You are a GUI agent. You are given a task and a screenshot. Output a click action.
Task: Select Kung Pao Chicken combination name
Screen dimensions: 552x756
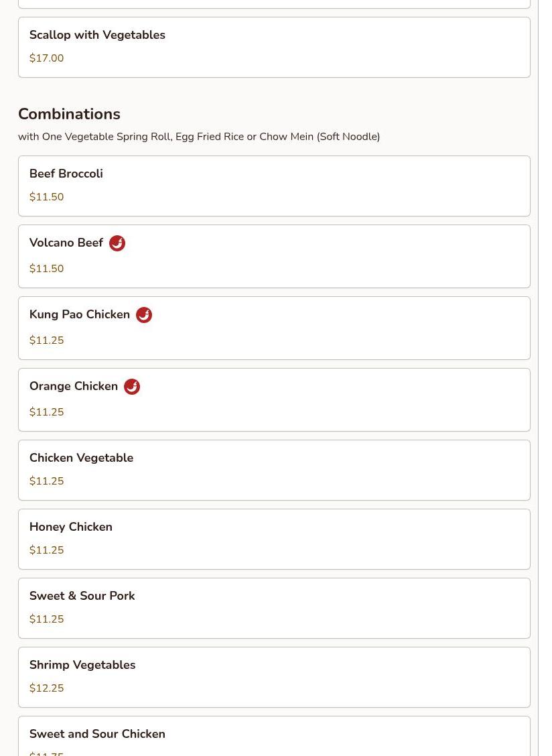click(x=80, y=314)
